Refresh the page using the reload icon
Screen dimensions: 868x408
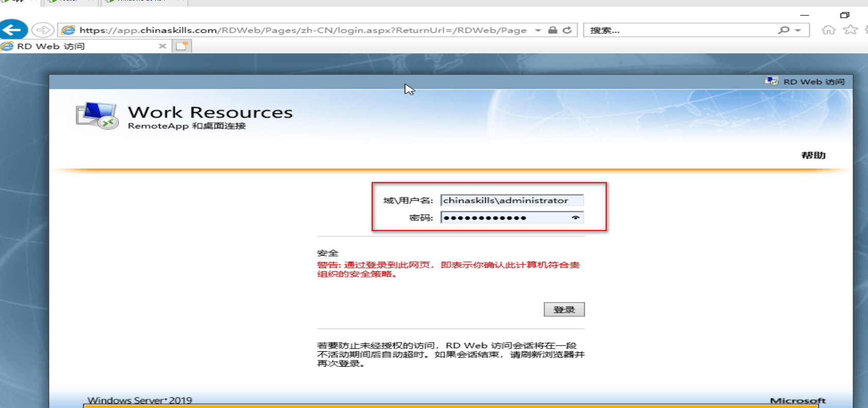point(567,30)
